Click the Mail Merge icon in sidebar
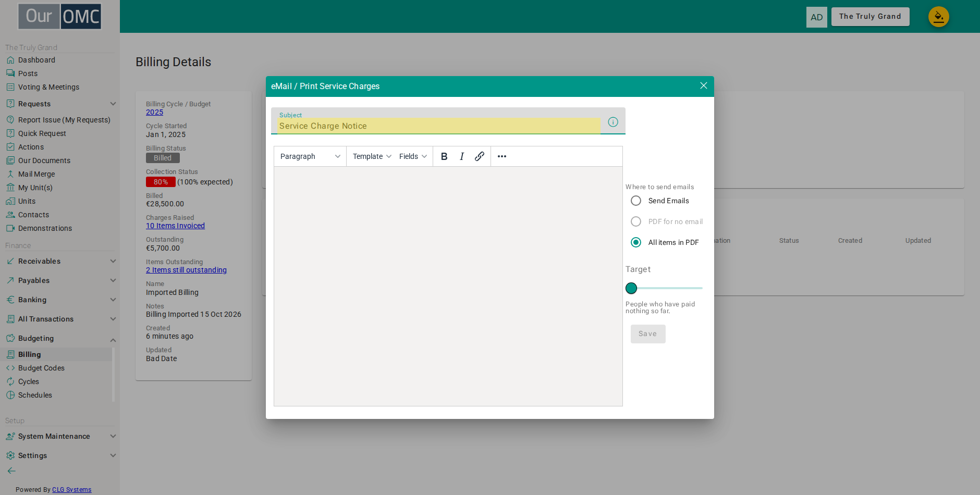The image size is (980, 495). pyautogui.click(x=10, y=174)
